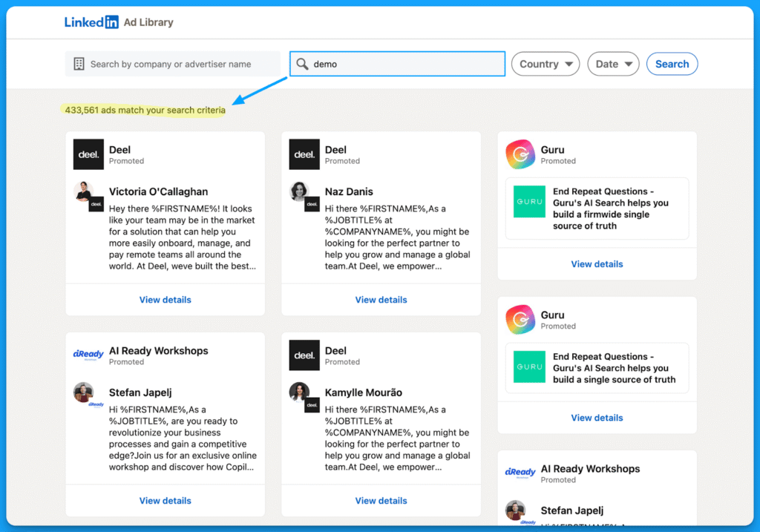
Task: Click Naz Danis's 'Hi there %FIRSTNAME%' message text
Action: (398, 237)
